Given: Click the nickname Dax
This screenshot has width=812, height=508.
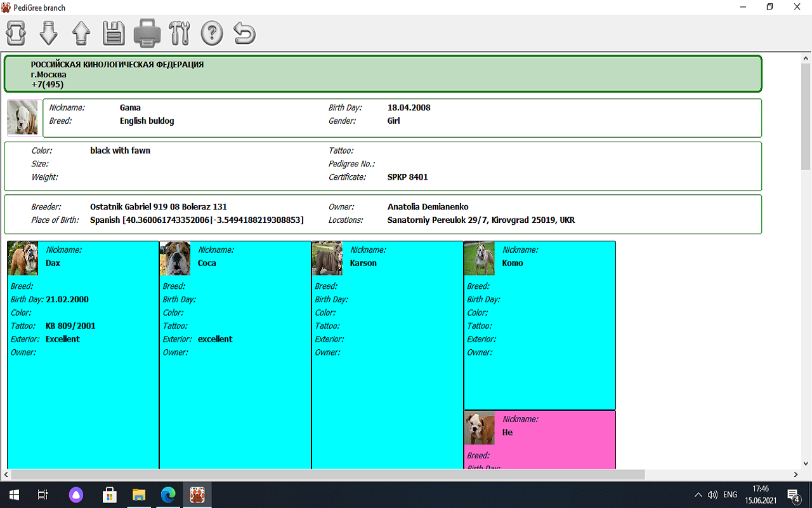Looking at the screenshot, I should point(53,263).
